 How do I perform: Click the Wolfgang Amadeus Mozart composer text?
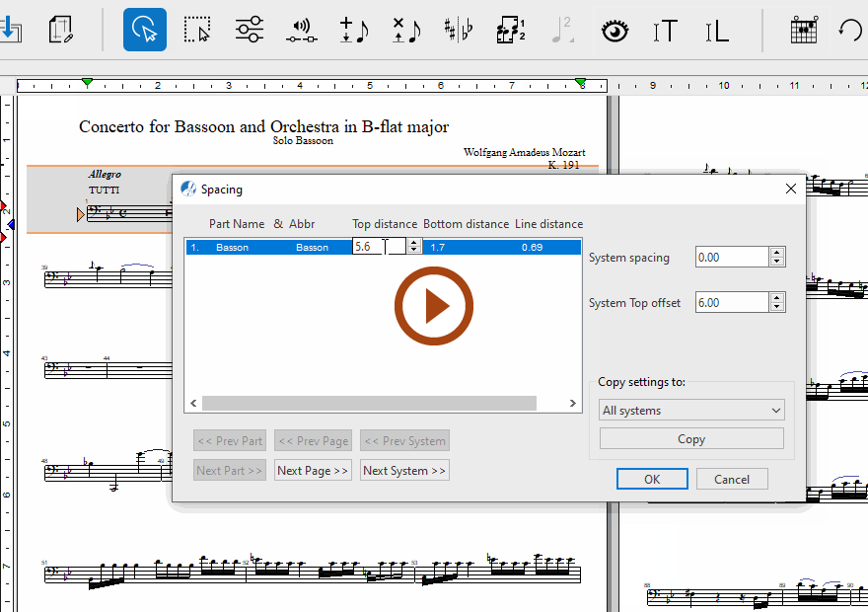pyautogui.click(x=524, y=152)
